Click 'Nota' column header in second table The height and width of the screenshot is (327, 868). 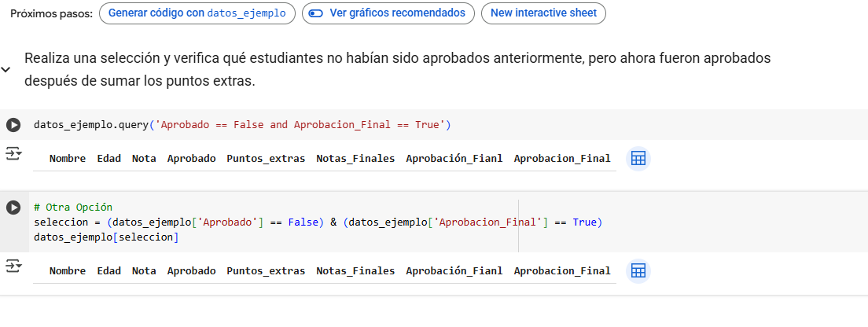144,271
